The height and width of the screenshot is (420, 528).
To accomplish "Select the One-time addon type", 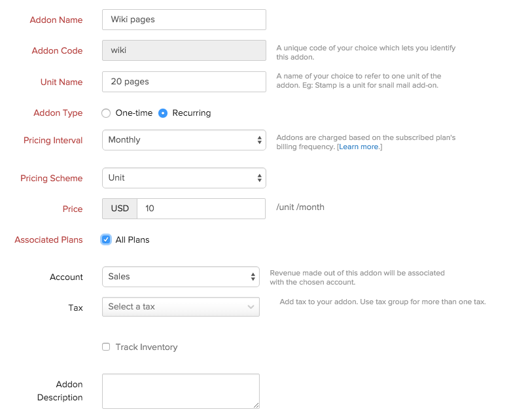I will 106,113.
